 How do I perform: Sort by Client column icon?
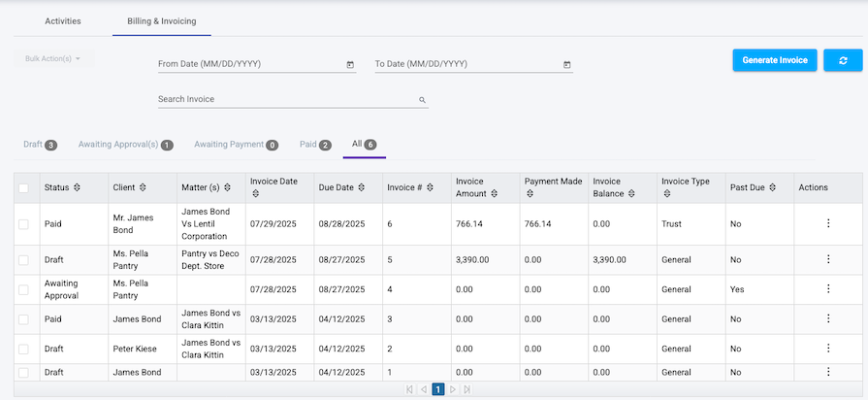143,187
